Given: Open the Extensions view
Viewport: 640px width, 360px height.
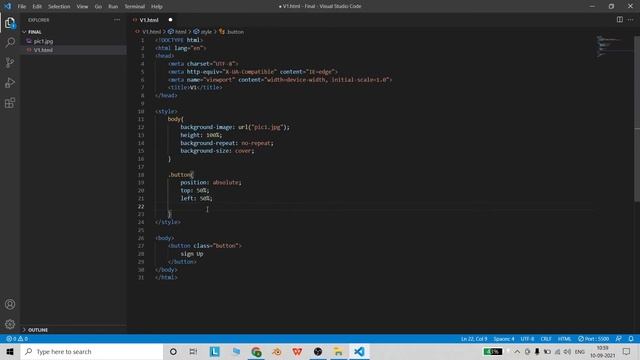Looking at the screenshot, I should click(10, 102).
